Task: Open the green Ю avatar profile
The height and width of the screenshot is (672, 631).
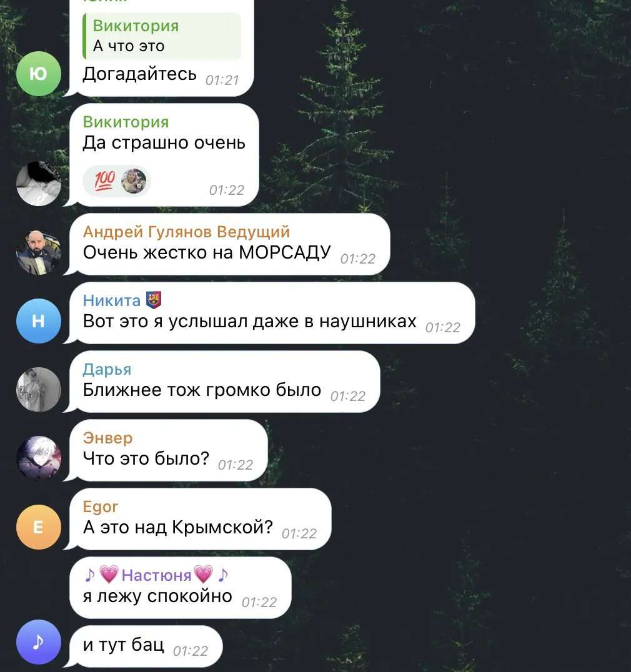Action: pos(39,74)
